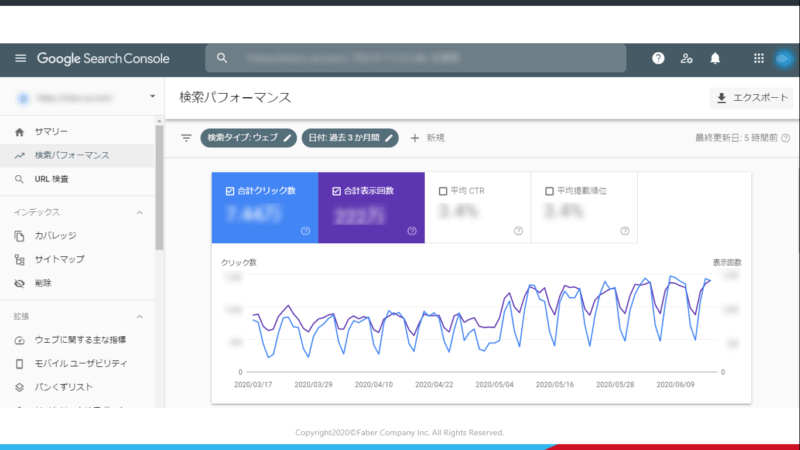
Task: Enable the 平均掲載順位 checkbox
Action: tap(549, 190)
